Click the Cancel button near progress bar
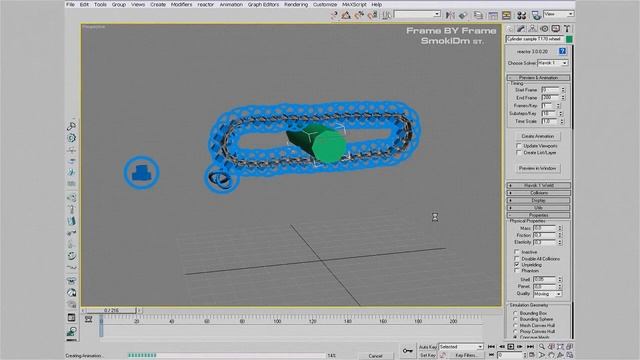Screen dimensions: 640x360 (x=375, y=356)
